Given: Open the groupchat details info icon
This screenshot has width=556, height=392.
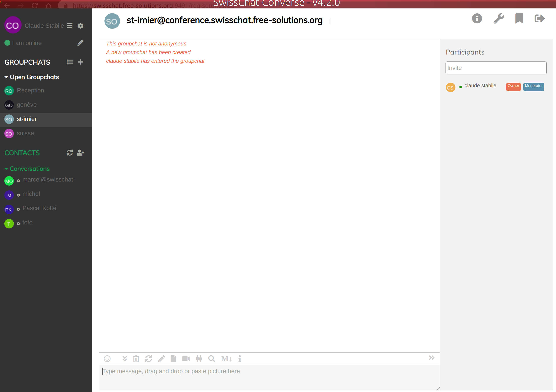Looking at the screenshot, I should tap(477, 18).
